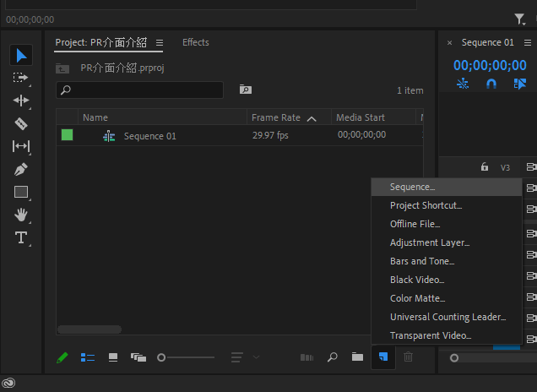Toggle timeline Snap magnet button
Screen dimensions: 537x392
[x=491, y=84]
